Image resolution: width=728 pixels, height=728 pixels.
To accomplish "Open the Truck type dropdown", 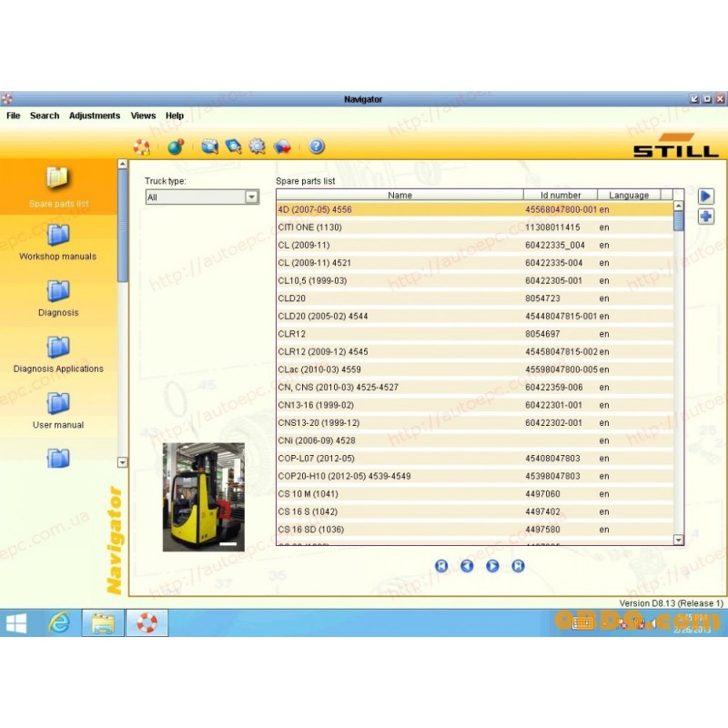I will pos(202,197).
